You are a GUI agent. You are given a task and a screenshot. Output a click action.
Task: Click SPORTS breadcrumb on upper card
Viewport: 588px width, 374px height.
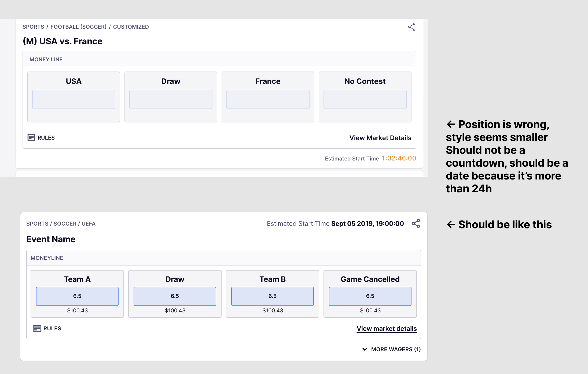(33, 27)
